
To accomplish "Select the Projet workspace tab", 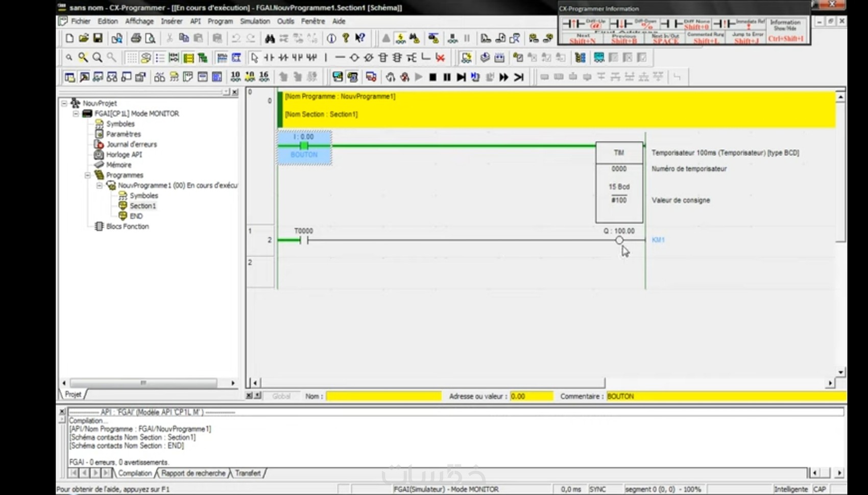I will 73,394.
